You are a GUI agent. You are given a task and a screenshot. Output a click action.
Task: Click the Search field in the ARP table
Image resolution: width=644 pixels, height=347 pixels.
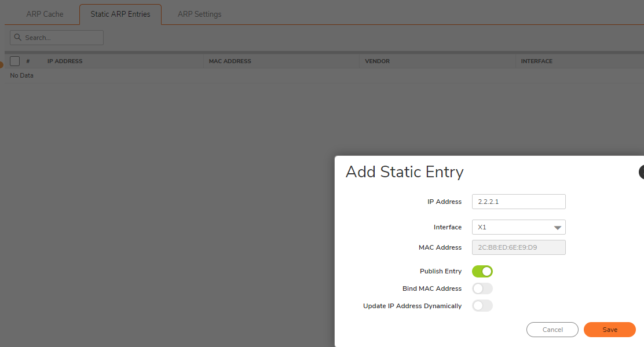pos(57,38)
